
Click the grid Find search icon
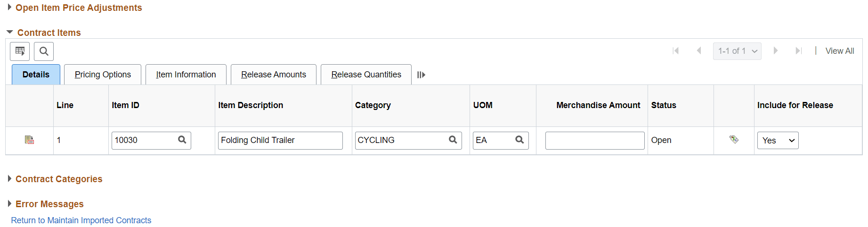tap(44, 51)
